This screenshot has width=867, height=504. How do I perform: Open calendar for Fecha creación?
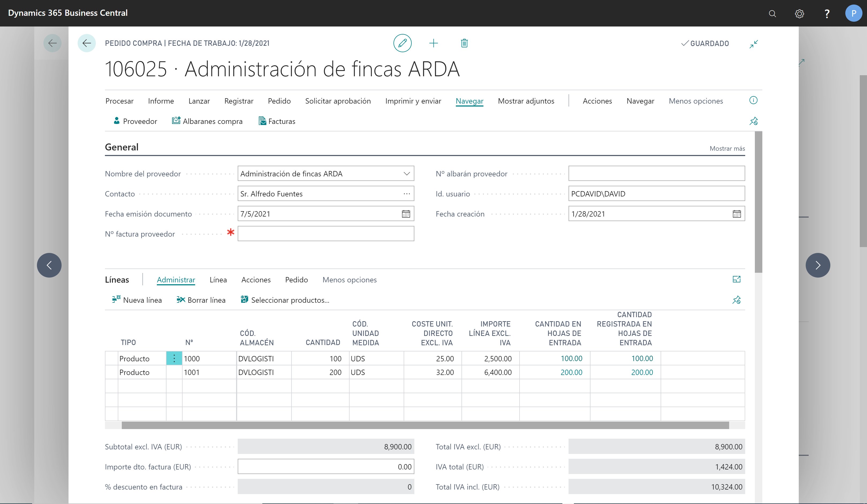737,214
